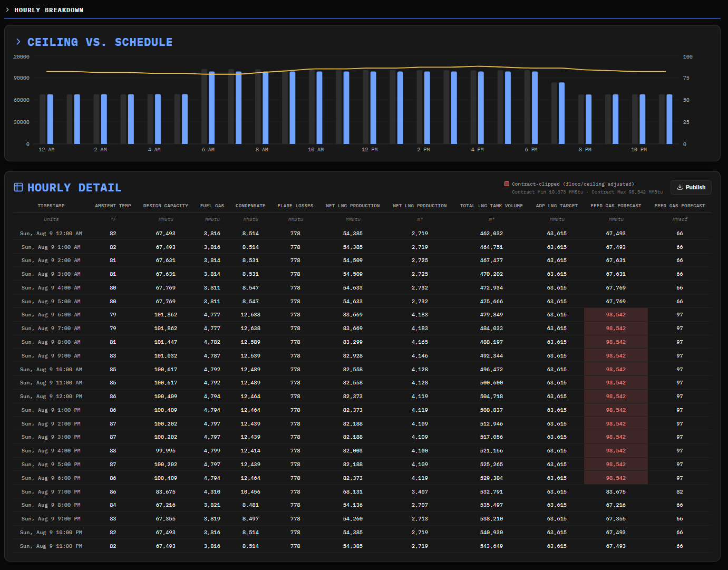Collapse the Hourly Breakdown section chevron

pyautogui.click(x=7, y=10)
